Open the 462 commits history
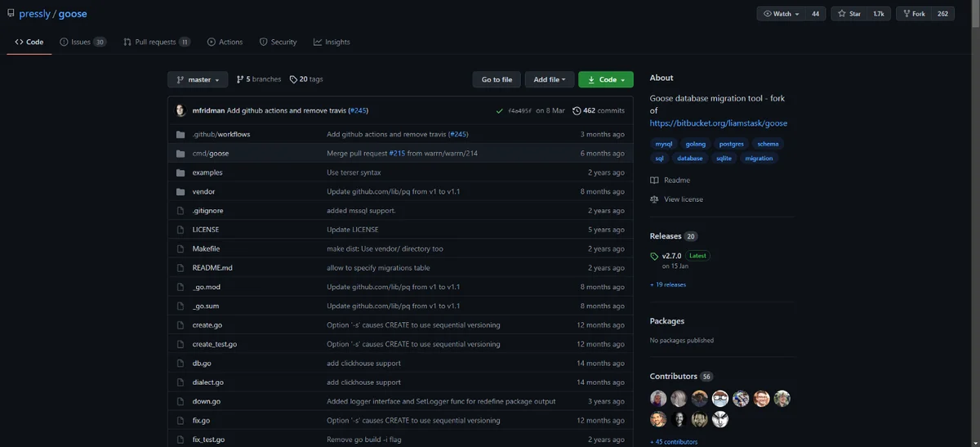 click(x=599, y=110)
